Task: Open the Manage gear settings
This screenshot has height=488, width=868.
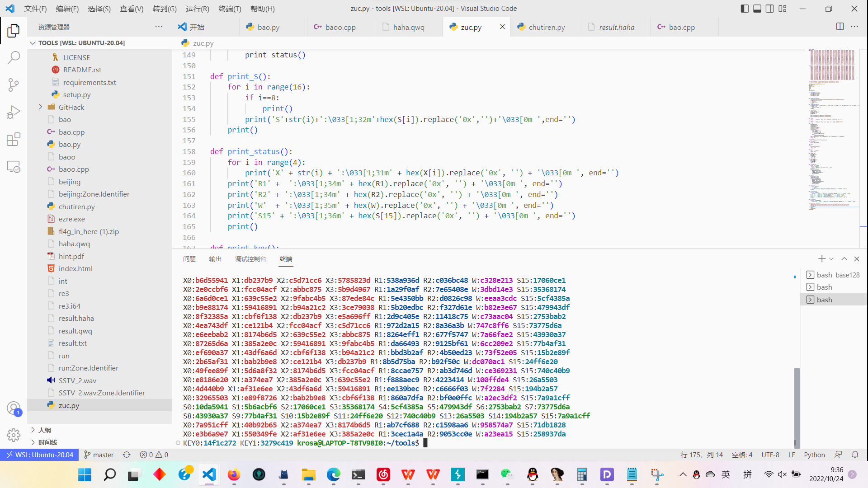Action: pyautogui.click(x=14, y=435)
